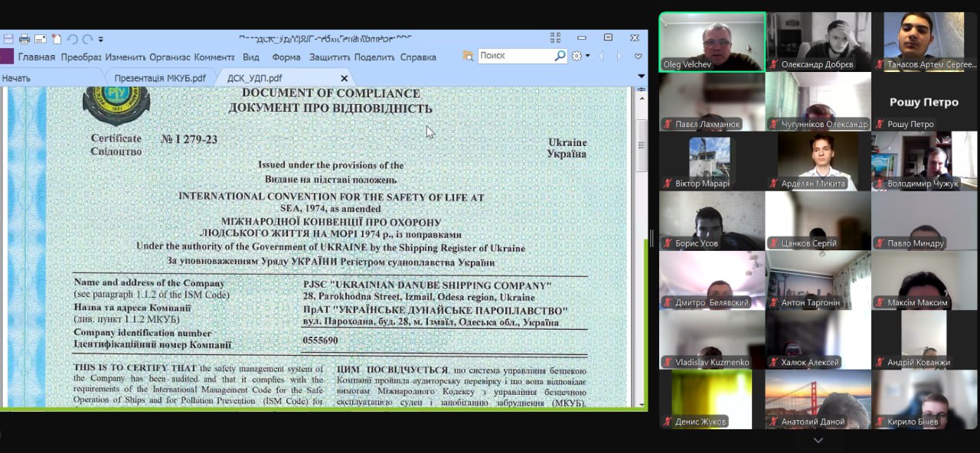980x453 pixels.
Task: Select Андрій Кованжи video tile
Action: [x=924, y=340]
